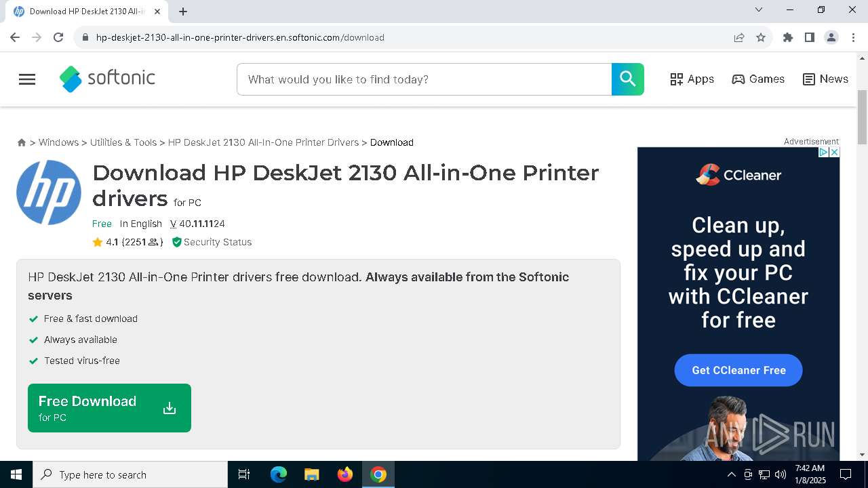Click the browser forward arrow
The height and width of the screenshot is (488, 868).
point(37,37)
